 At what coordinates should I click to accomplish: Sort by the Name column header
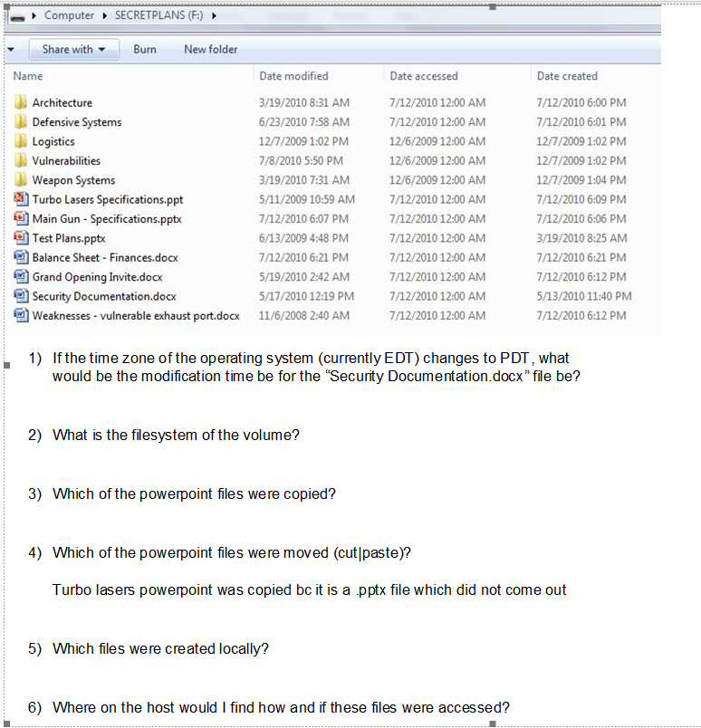[x=28, y=76]
